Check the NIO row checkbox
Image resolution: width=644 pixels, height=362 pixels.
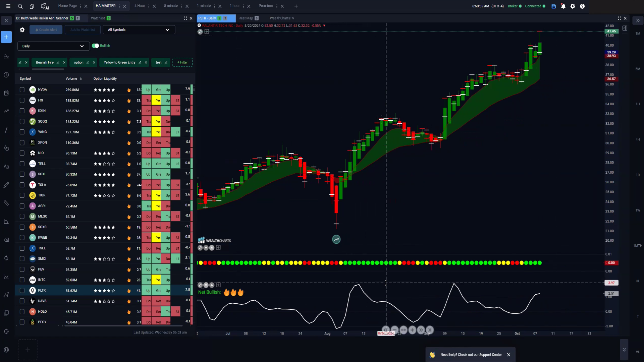pos(22,153)
